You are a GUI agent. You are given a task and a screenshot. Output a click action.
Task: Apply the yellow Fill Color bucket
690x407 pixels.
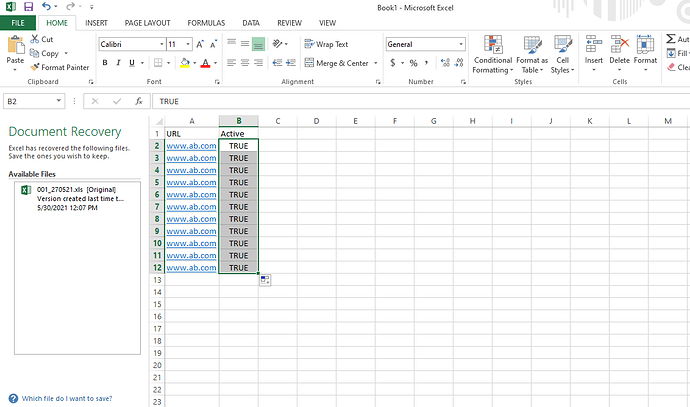[x=185, y=63]
